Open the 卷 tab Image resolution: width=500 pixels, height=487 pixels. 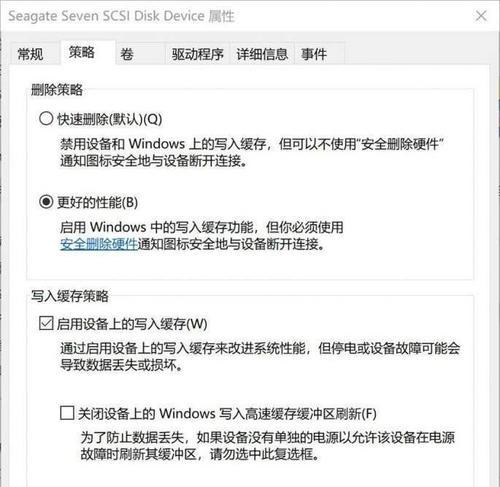[127, 54]
